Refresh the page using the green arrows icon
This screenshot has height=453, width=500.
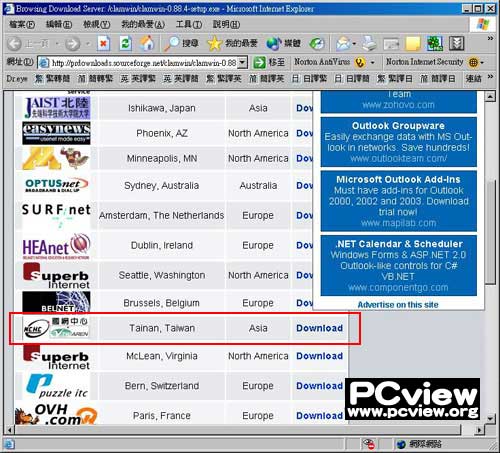[125, 43]
